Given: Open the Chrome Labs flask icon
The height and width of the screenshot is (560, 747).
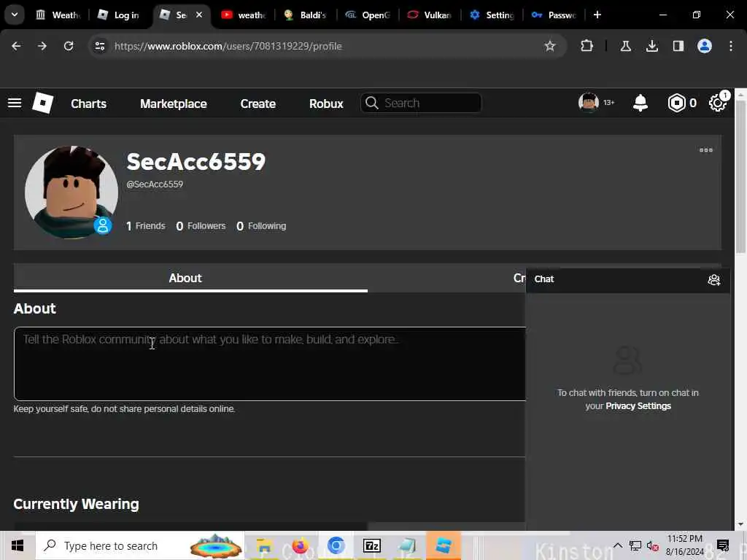Looking at the screenshot, I should click(625, 46).
